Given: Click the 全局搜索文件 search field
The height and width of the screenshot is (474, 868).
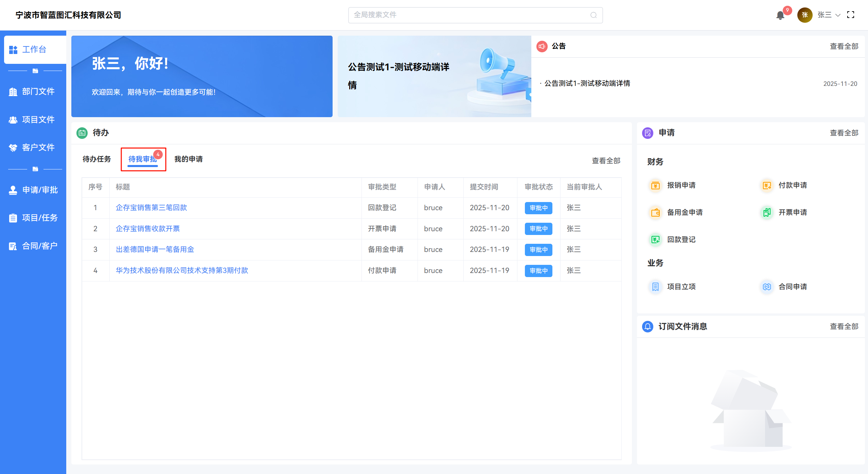Looking at the screenshot, I should (x=469, y=15).
